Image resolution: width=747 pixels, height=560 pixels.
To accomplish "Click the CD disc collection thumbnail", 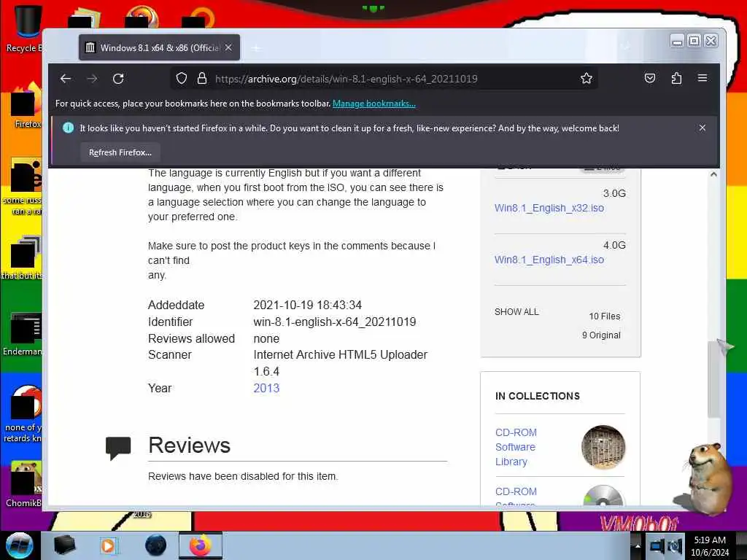I will point(603,496).
